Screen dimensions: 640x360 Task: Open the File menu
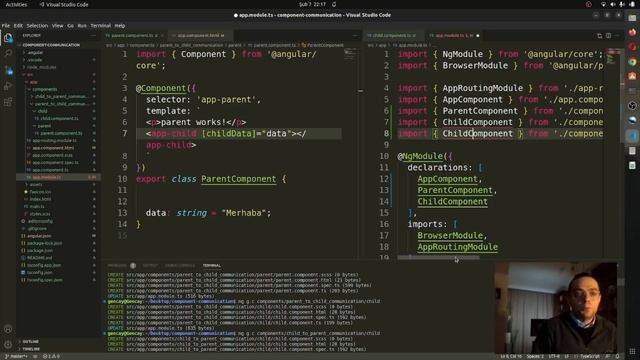coord(6,25)
